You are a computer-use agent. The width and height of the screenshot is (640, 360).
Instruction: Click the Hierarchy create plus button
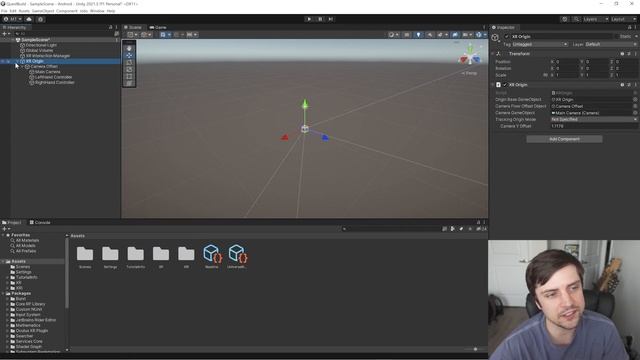click(6, 34)
